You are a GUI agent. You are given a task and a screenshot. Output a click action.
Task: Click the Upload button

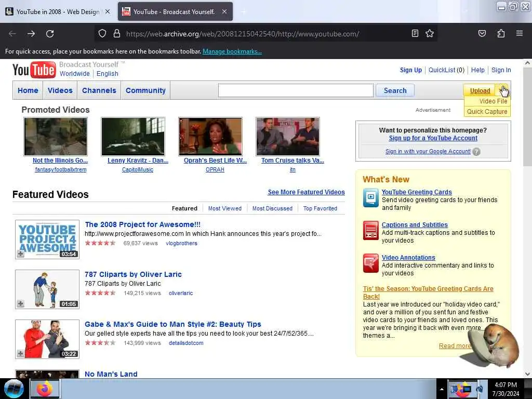point(480,90)
